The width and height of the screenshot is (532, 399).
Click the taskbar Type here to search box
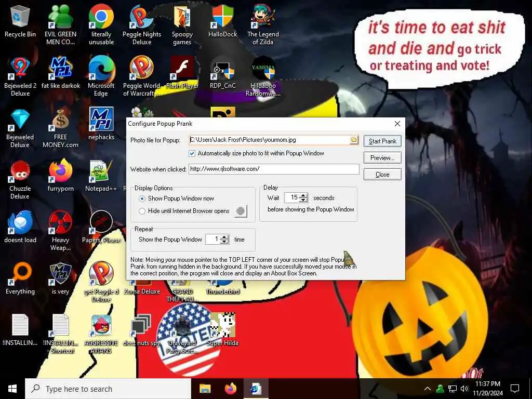(108, 389)
